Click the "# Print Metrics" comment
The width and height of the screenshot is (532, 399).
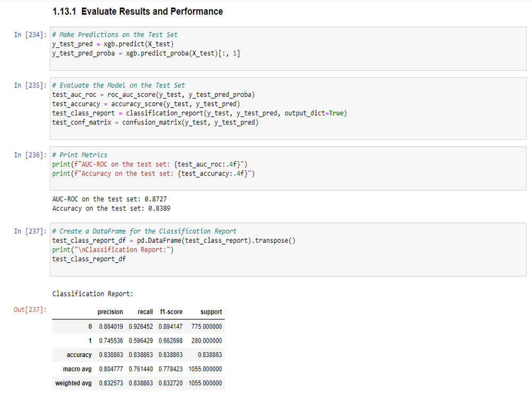[x=80, y=155]
